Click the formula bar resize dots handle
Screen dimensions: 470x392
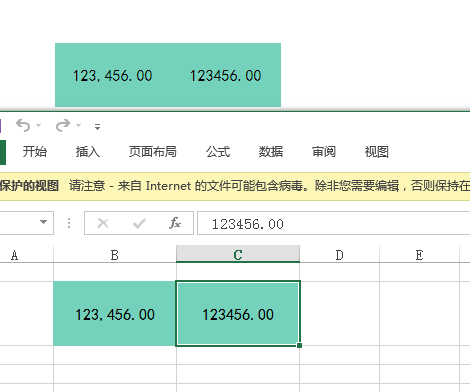pyautogui.click(x=69, y=223)
